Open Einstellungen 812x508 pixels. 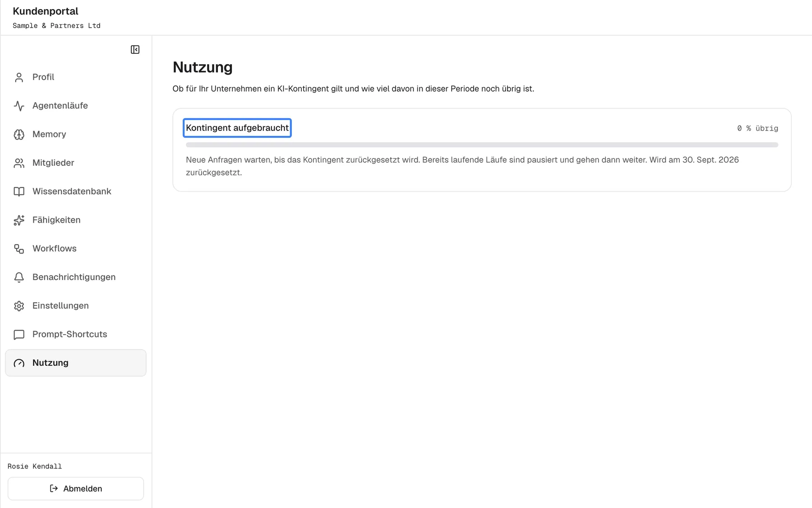76,306
